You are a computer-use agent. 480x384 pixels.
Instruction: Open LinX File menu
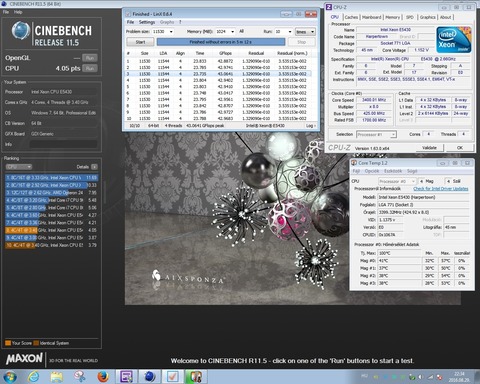130,22
